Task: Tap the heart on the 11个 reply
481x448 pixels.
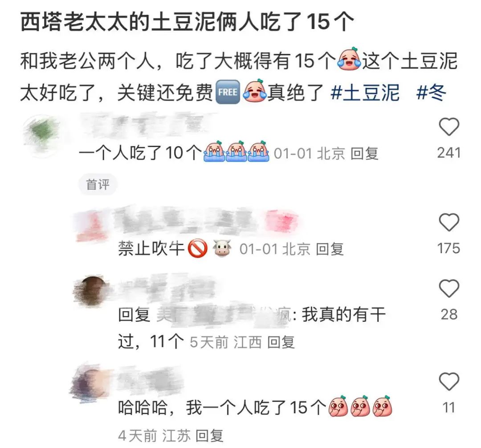Action: coord(449,288)
